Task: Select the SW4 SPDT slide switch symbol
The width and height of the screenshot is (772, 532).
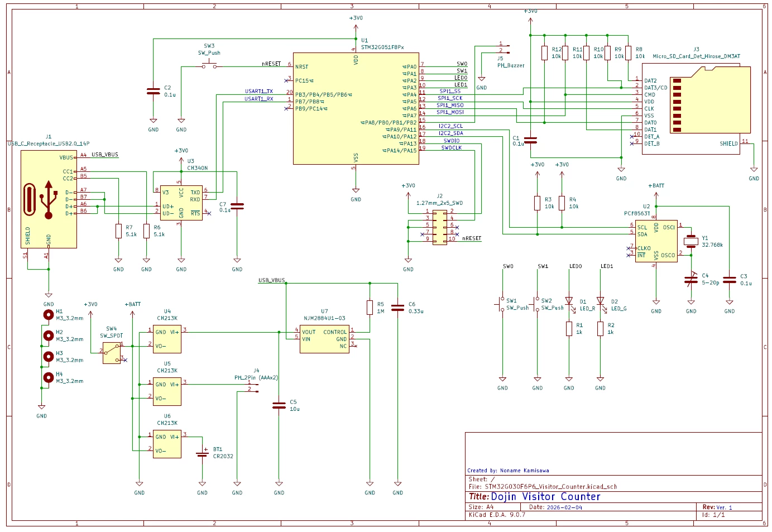Action: pos(112,353)
